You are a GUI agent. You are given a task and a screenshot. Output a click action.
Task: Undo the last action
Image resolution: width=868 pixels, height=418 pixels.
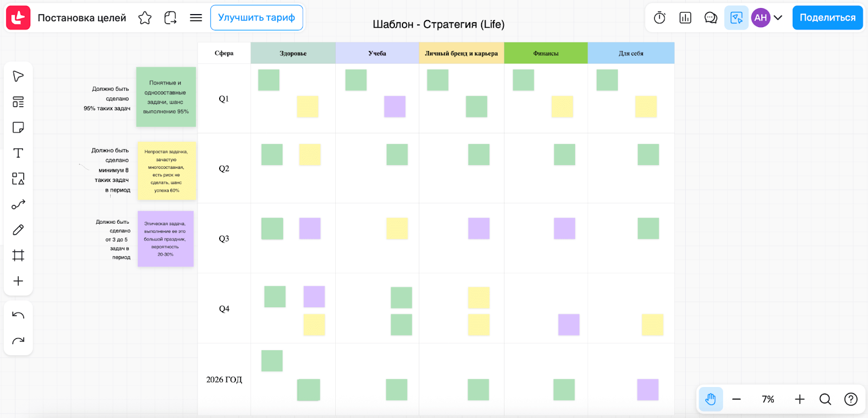point(18,315)
